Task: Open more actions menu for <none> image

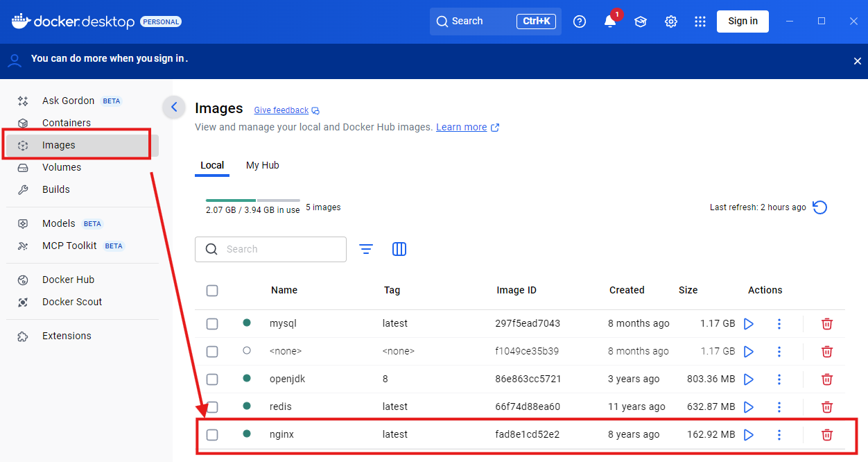Action: pyautogui.click(x=779, y=352)
